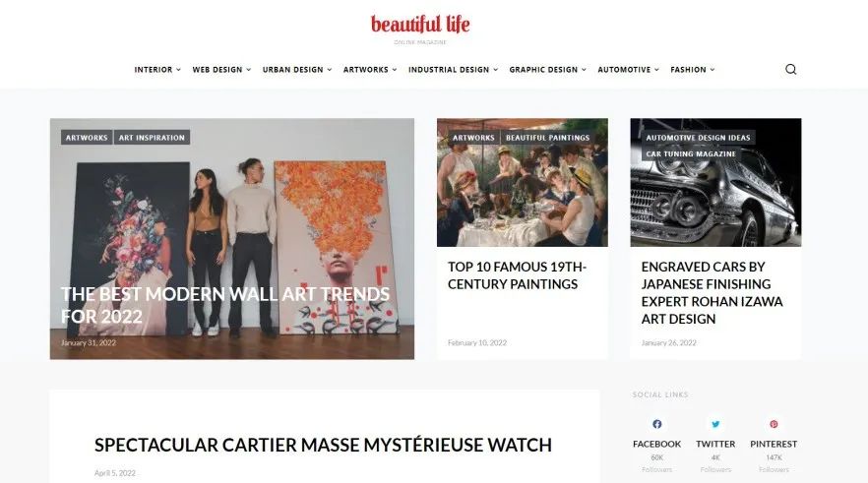The height and width of the screenshot is (483, 868).
Task: Open Top 10 Famous 19th-Century Paintings article
Action: tap(517, 275)
